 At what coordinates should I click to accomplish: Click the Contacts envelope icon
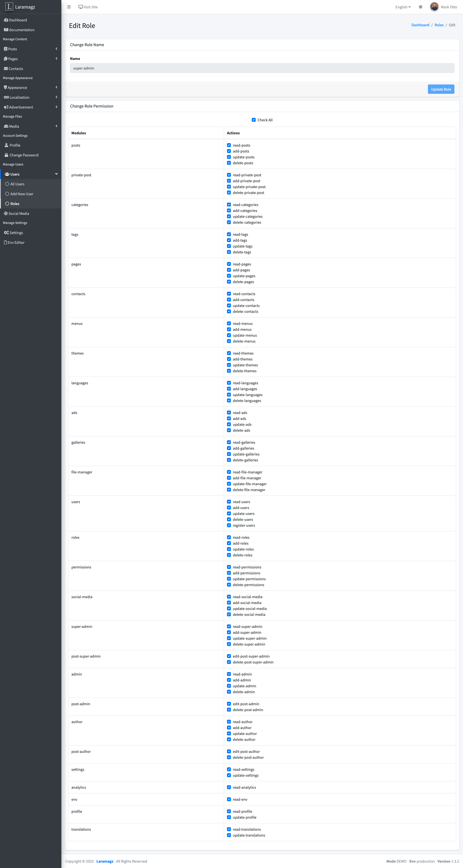click(6, 69)
